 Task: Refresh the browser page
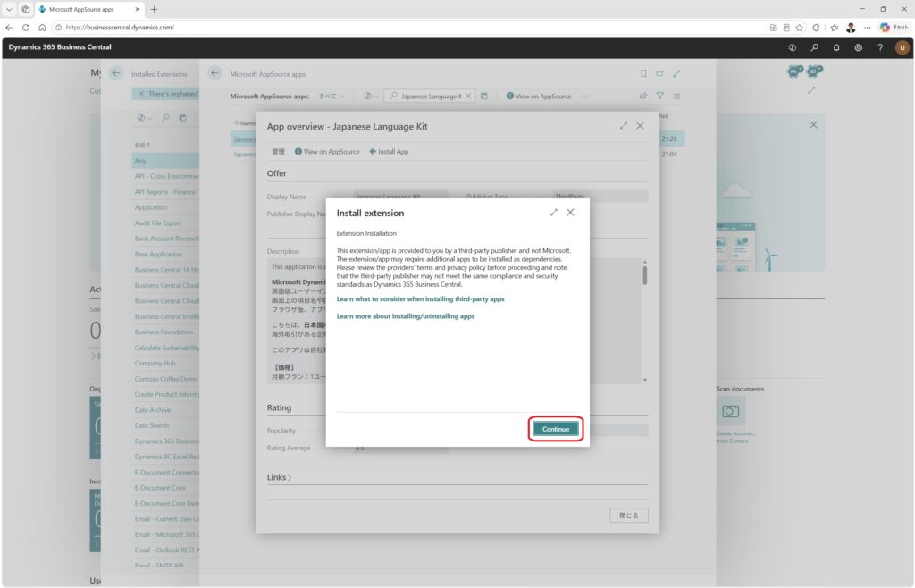pyautogui.click(x=26, y=28)
